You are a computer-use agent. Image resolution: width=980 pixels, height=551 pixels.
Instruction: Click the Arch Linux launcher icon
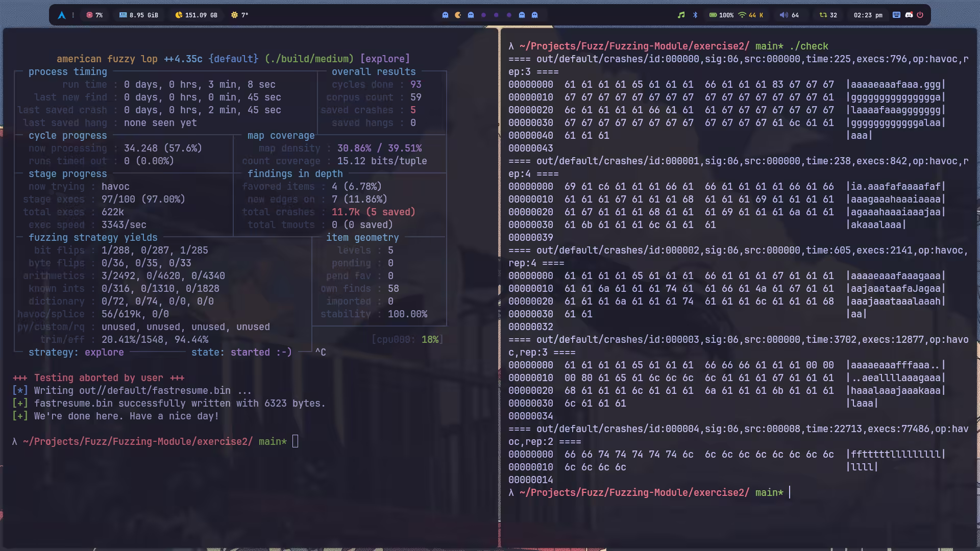[62, 15]
